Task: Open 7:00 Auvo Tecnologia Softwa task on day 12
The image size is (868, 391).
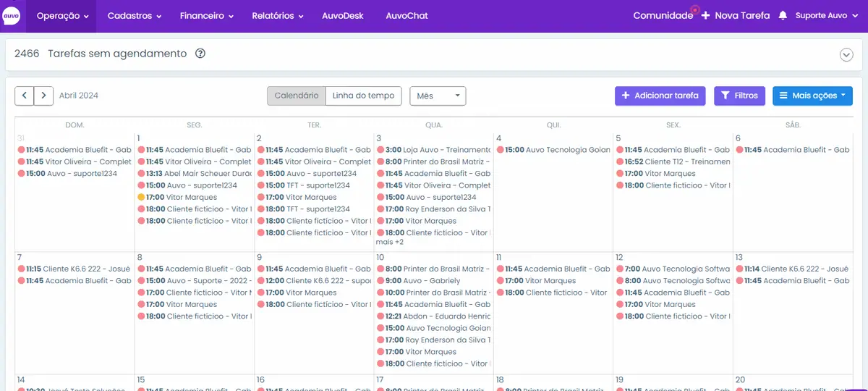Action: point(673,269)
